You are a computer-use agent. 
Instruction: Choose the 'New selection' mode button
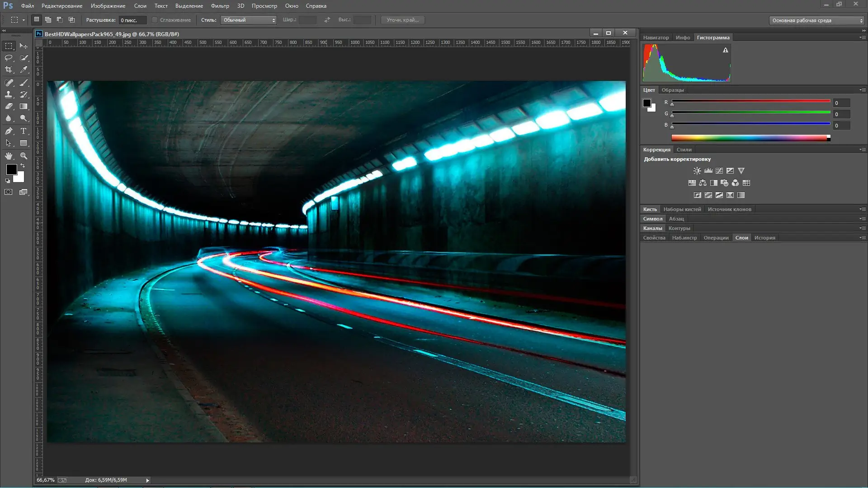click(x=37, y=19)
